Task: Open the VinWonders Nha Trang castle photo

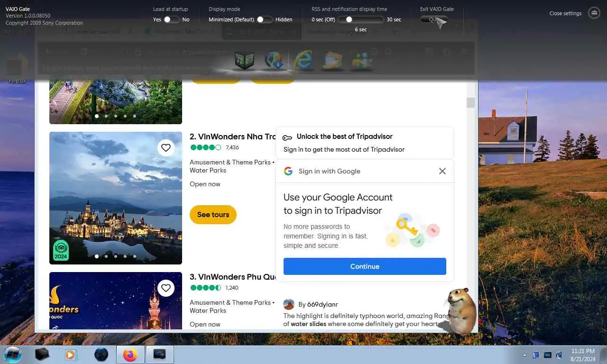Action: click(116, 198)
